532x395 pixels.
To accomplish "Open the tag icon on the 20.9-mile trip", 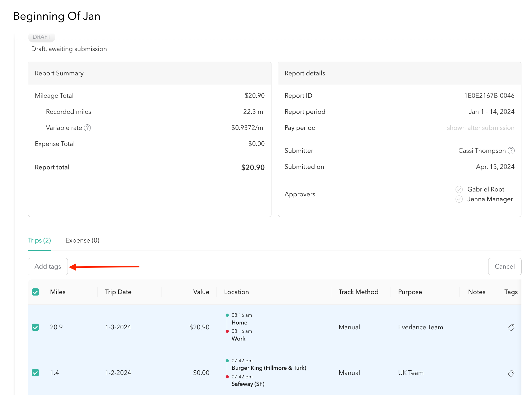I will coord(511,328).
